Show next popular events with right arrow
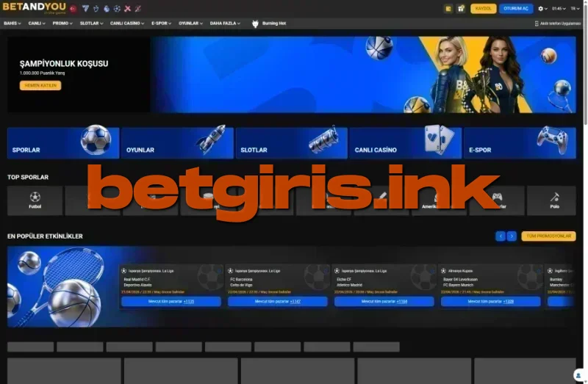 click(512, 236)
